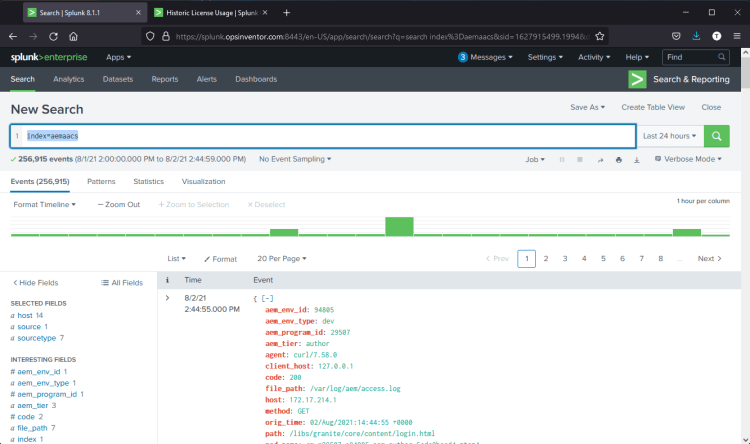750x444 pixels.
Task: Open Last 24 hours time range picker
Action: (670, 136)
